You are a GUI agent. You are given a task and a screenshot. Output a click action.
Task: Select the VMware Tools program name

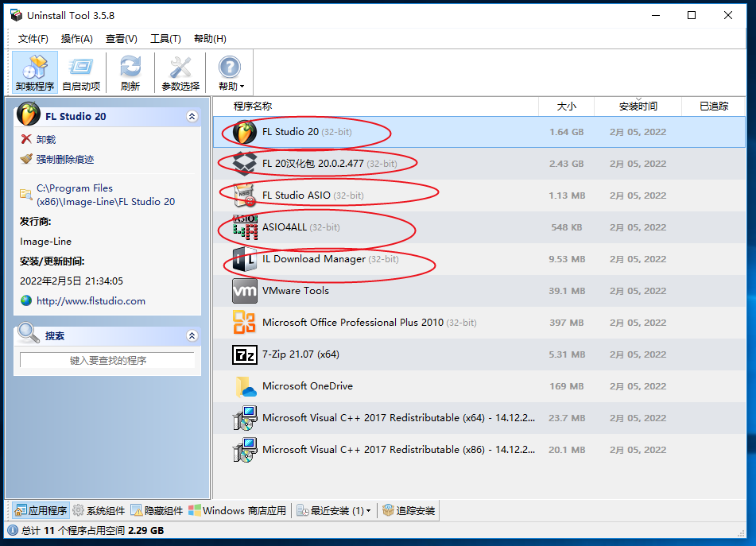[296, 291]
